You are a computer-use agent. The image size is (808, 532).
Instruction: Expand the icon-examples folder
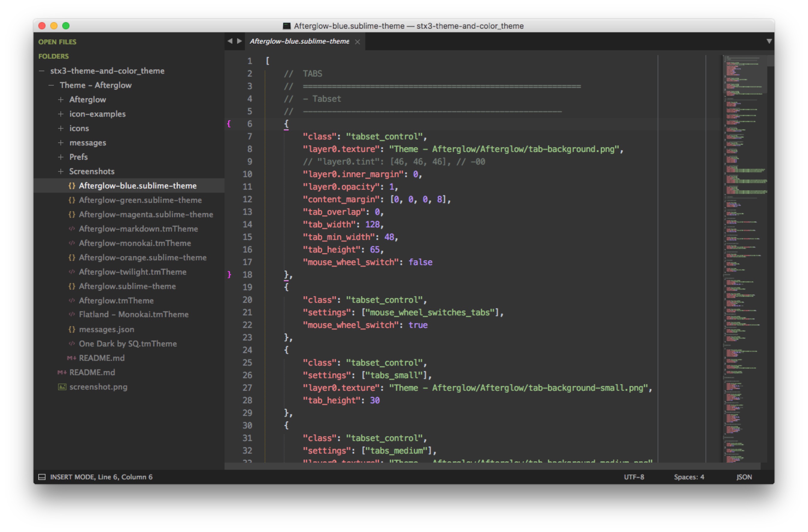pos(61,114)
